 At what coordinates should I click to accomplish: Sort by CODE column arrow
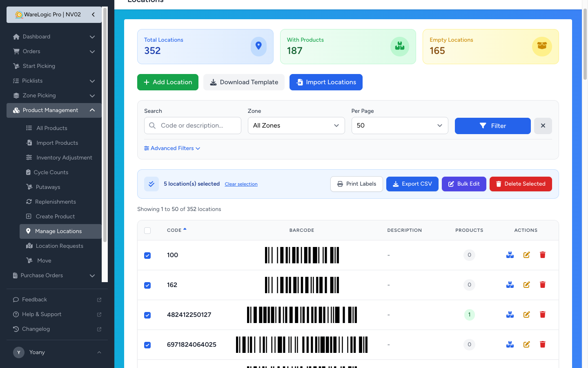click(185, 229)
